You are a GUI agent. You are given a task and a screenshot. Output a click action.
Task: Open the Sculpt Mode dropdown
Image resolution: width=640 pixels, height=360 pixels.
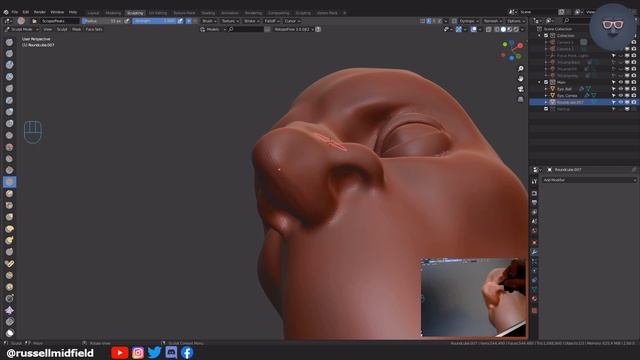[21, 29]
